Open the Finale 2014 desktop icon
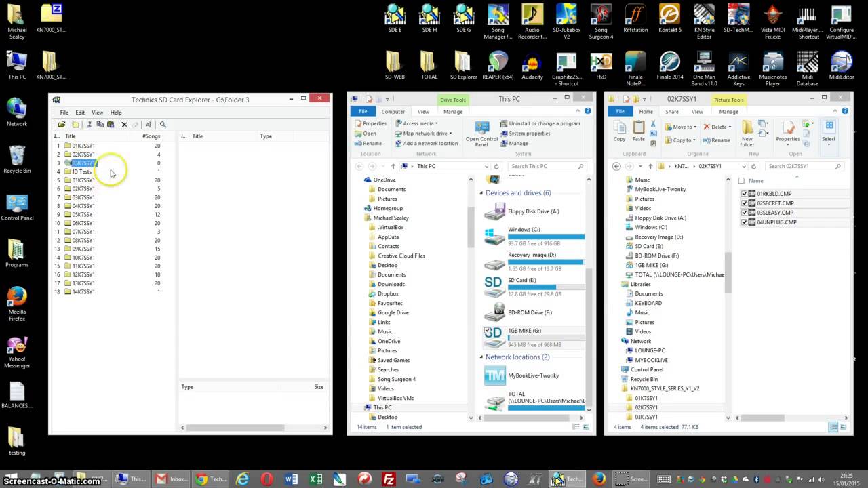 669,66
